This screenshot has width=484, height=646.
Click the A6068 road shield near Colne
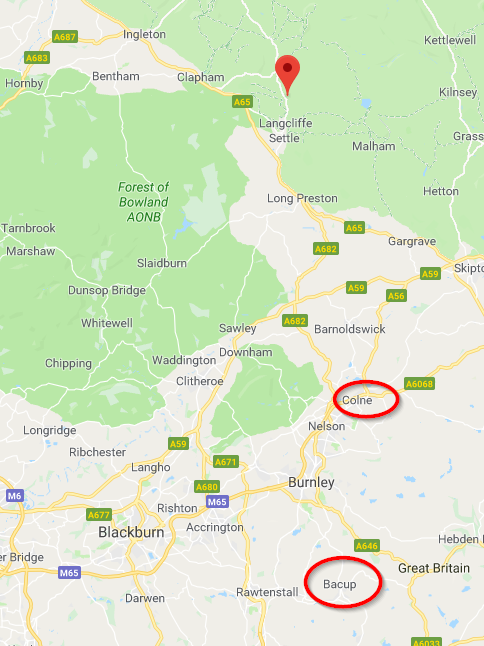(x=419, y=384)
